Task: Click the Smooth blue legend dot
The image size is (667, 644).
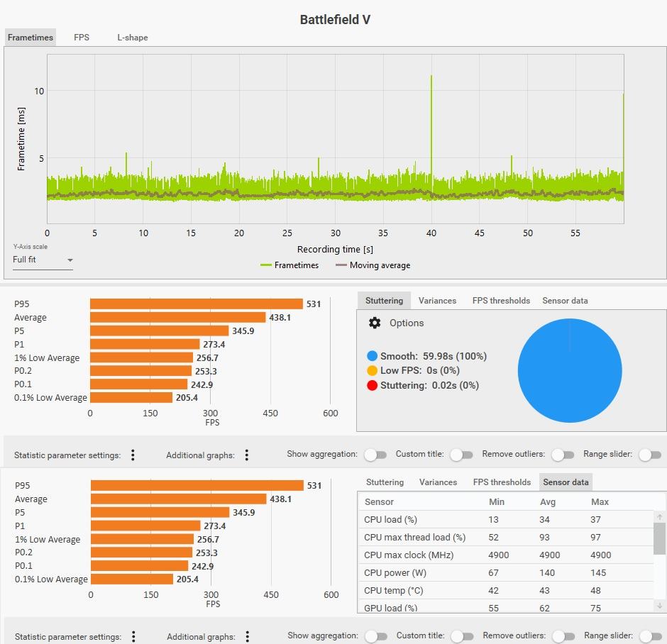Action: (372, 356)
